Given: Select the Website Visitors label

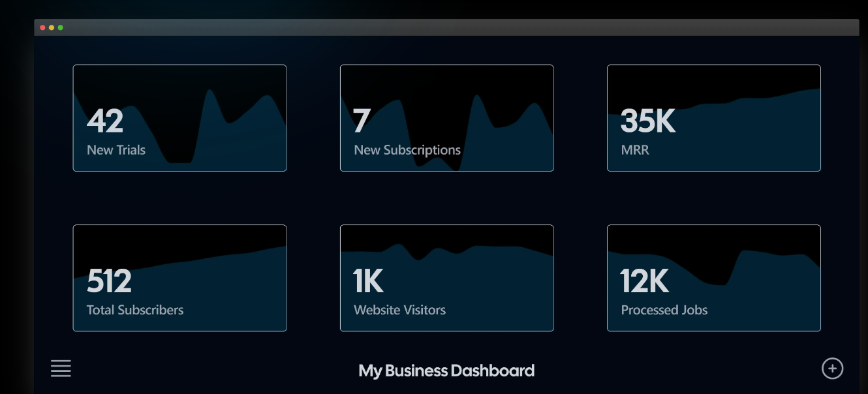Looking at the screenshot, I should tap(399, 310).
